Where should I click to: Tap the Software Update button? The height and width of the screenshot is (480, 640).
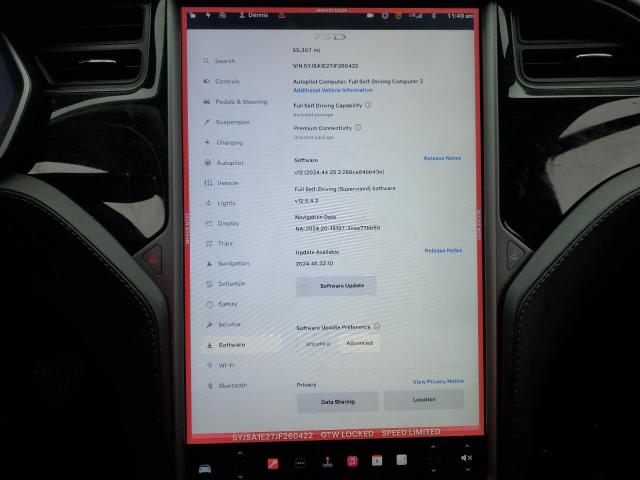pos(336,286)
